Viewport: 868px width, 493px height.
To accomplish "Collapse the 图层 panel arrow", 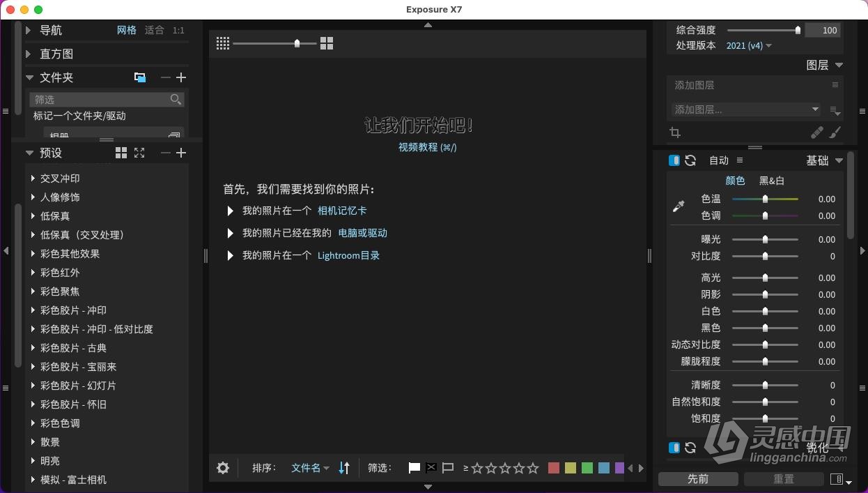I will tap(839, 65).
